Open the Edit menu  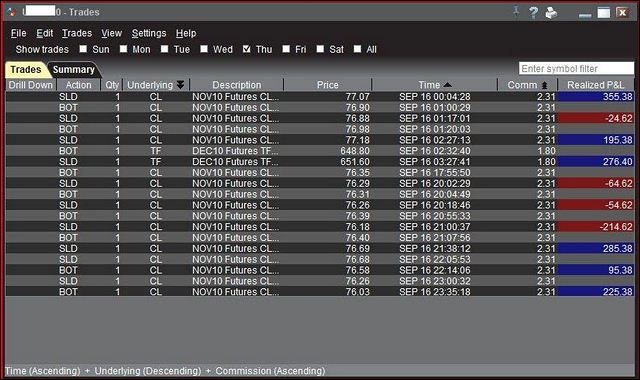tap(44, 33)
